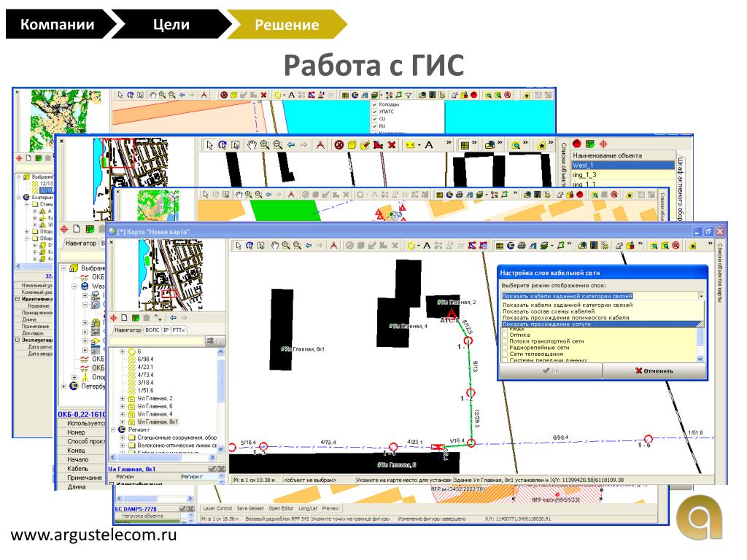
Task: Click the red ATC-1 triangle symbol on map
Action: [x=451, y=314]
